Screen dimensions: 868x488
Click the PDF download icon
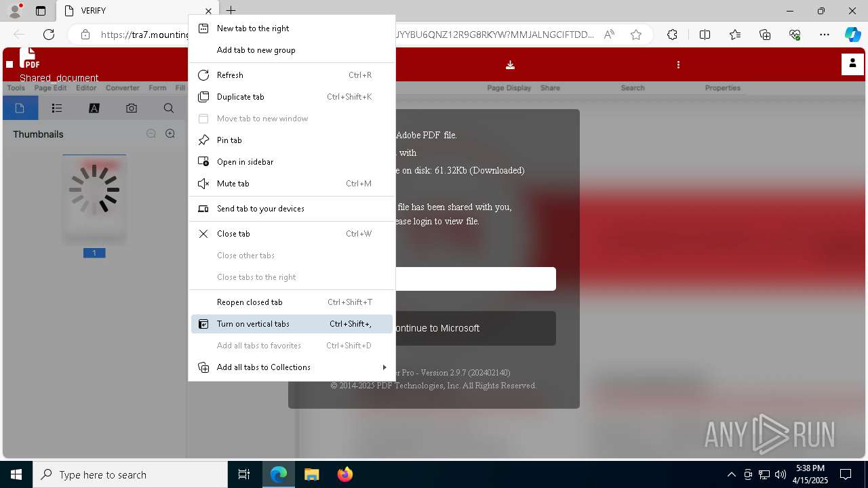(x=510, y=65)
